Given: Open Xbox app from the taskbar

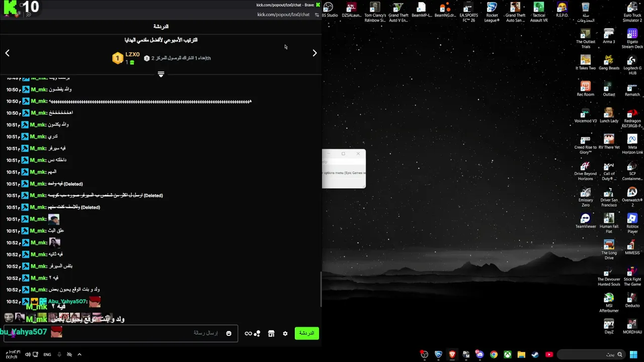Looking at the screenshot, I should [x=507, y=354].
